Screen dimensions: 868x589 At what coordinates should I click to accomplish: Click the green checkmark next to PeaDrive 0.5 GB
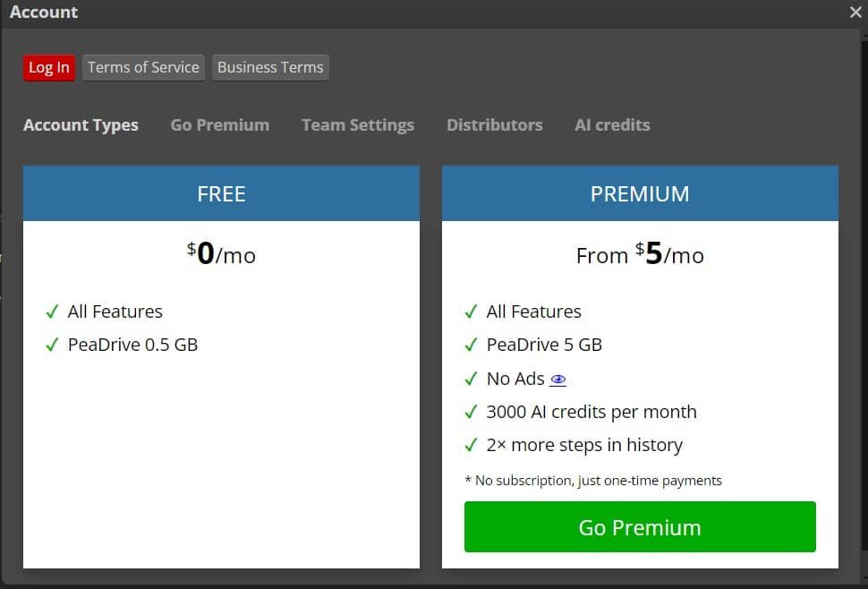click(x=52, y=346)
